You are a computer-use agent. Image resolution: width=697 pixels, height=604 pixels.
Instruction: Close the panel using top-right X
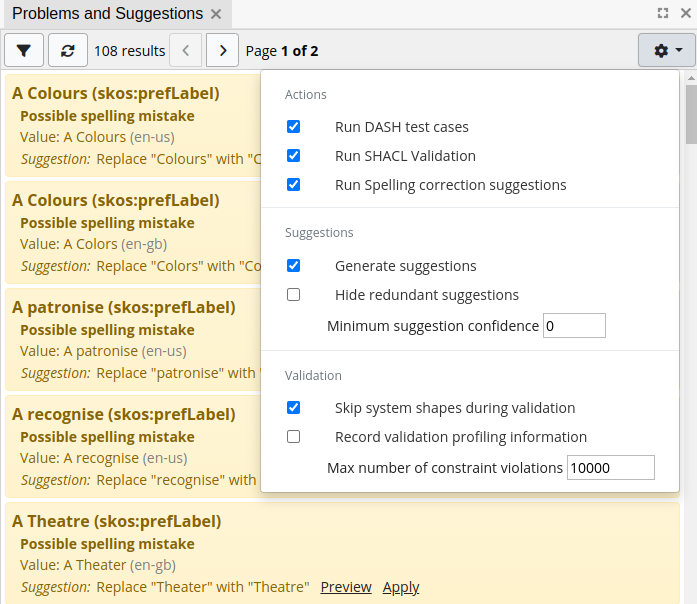pos(685,14)
